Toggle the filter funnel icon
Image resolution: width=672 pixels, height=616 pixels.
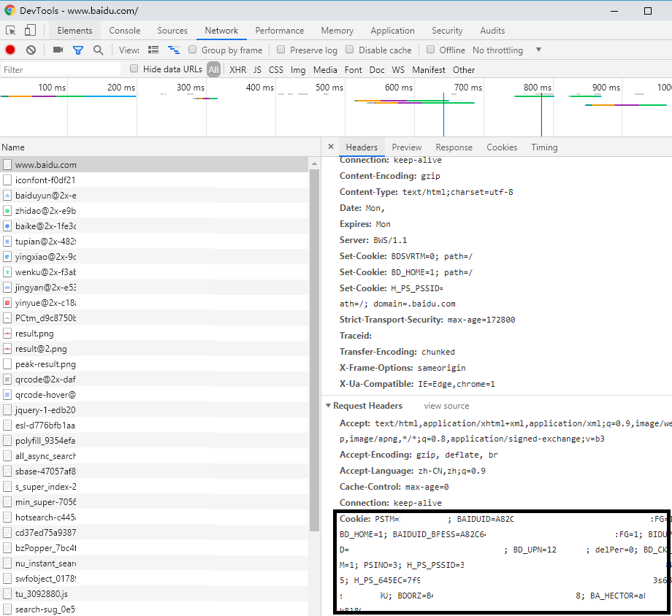[x=78, y=50]
